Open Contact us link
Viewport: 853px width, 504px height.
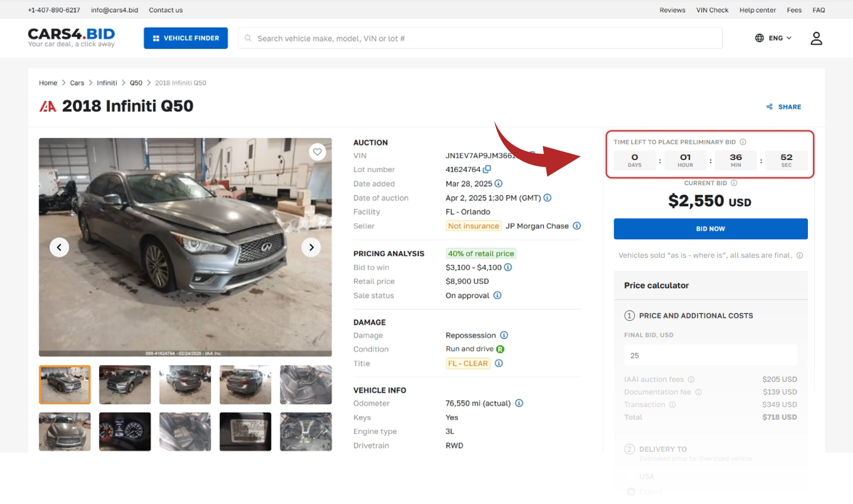pos(166,10)
